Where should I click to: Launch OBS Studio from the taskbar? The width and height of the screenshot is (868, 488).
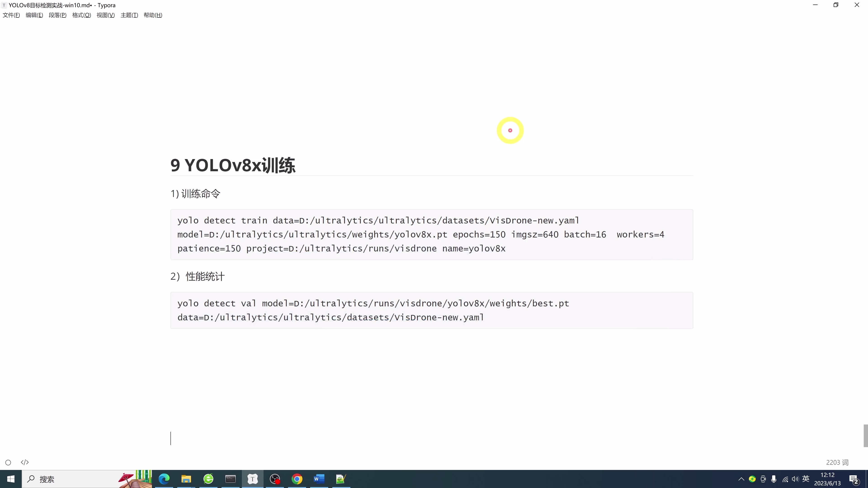(x=275, y=479)
